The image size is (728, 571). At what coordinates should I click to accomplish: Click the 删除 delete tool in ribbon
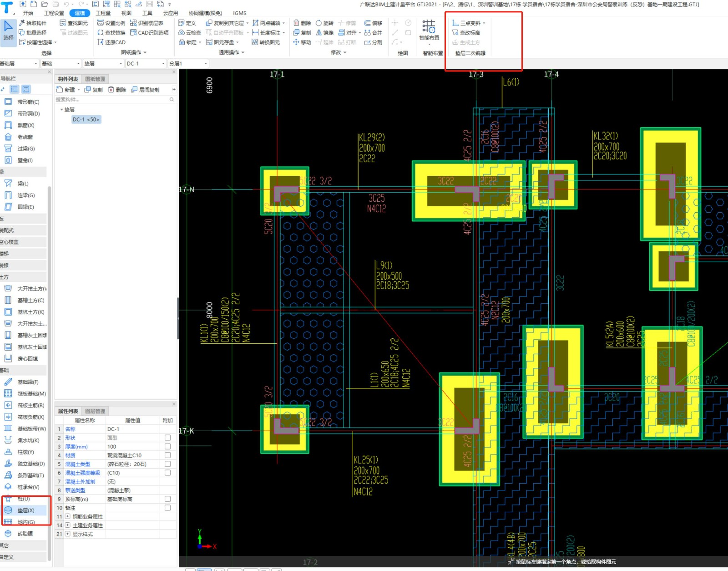point(302,23)
